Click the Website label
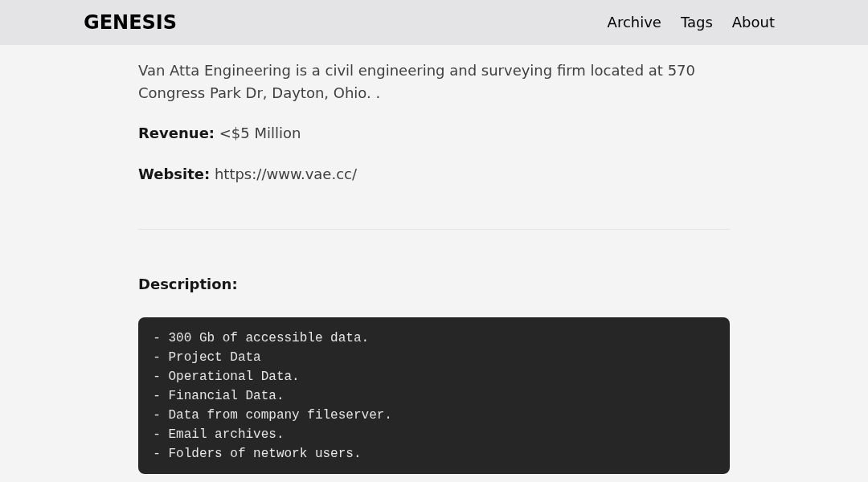This screenshot has width=868, height=482. (174, 174)
